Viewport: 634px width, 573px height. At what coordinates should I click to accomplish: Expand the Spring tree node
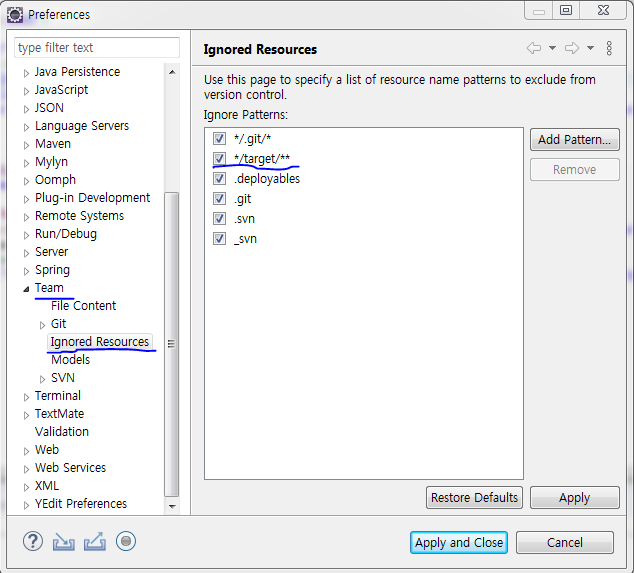pos(26,271)
